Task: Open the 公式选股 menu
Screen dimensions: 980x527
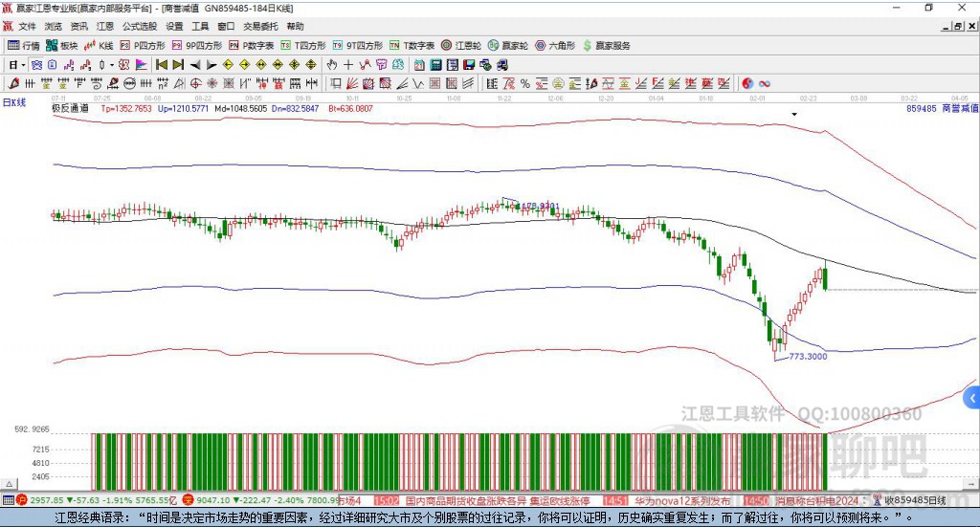Action: 139,27
